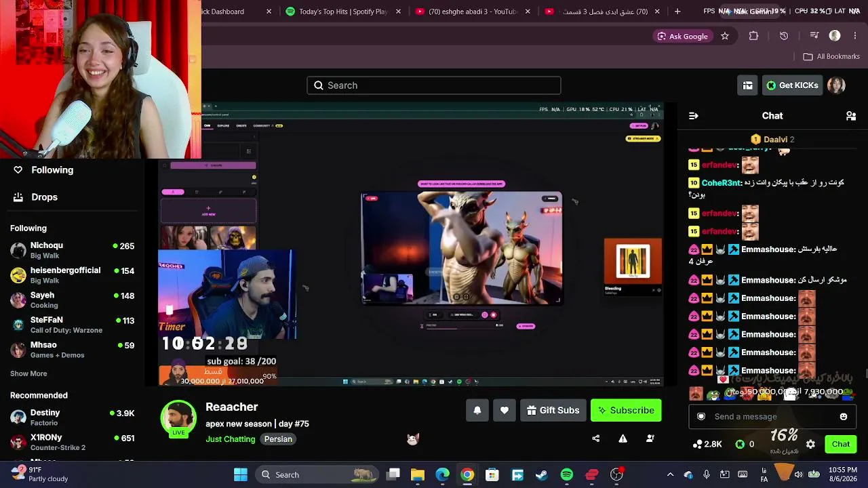Click the KICKs balance icon showing 0
The height and width of the screenshot is (488, 868).
click(x=745, y=445)
